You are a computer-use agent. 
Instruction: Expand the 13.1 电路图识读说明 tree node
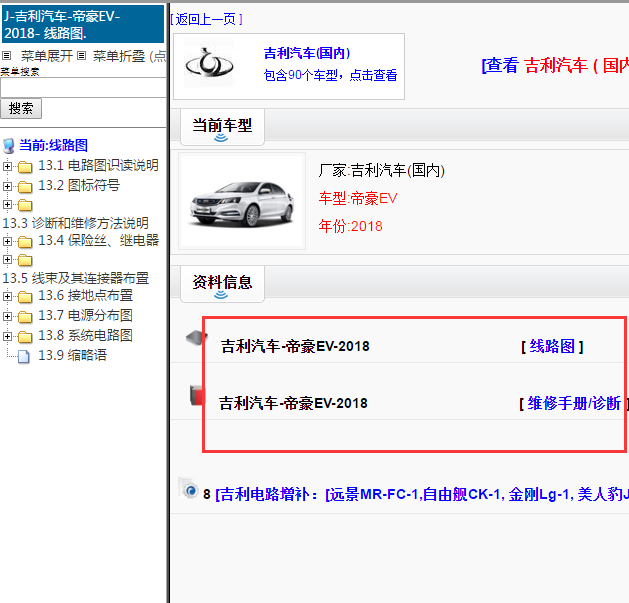[7, 166]
